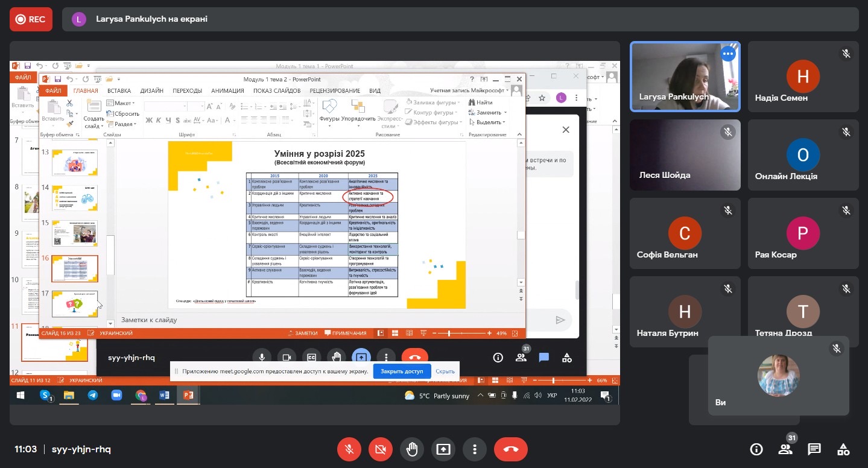This screenshot has height=468, width=868.
Task: Open options dots on Larysa Pankulych tile
Action: click(x=729, y=54)
